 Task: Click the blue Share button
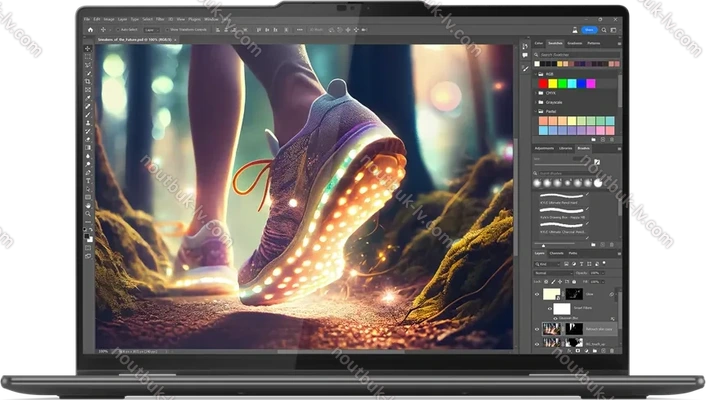(590, 30)
